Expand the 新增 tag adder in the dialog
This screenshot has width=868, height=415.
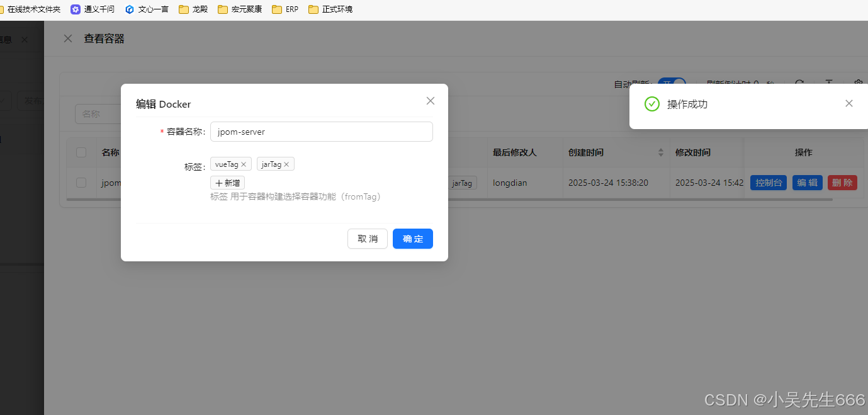227,183
